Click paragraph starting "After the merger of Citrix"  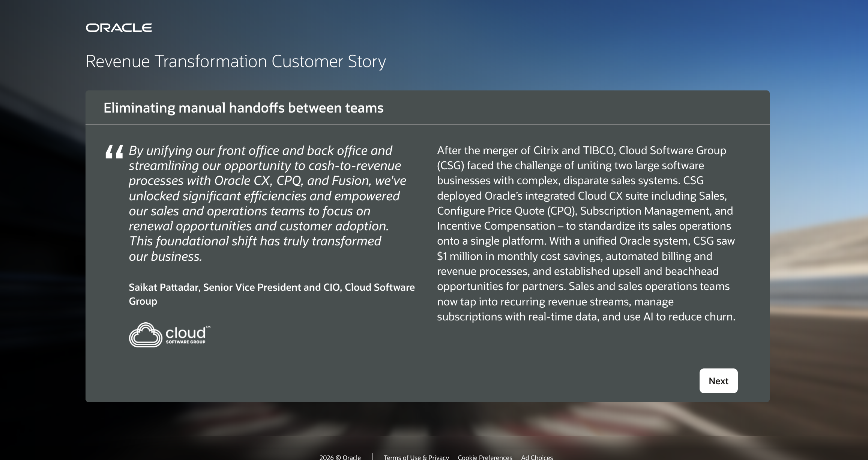586,233
